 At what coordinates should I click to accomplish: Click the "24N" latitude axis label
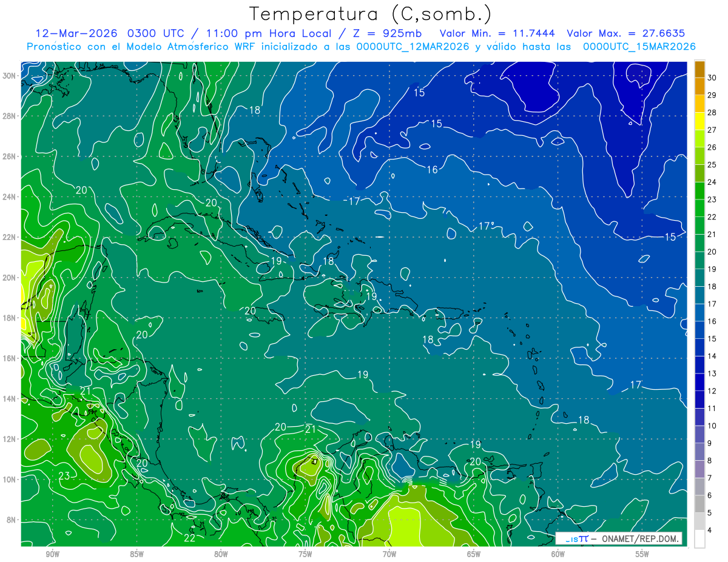point(9,196)
